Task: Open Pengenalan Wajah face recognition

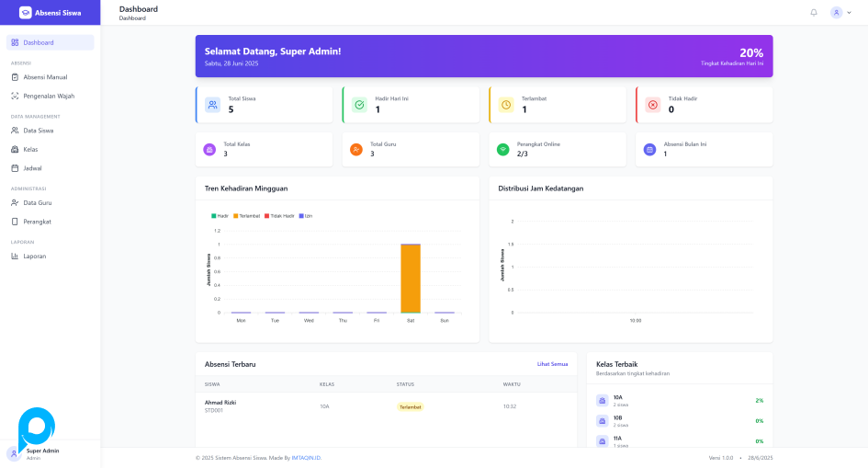Action: point(49,96)
